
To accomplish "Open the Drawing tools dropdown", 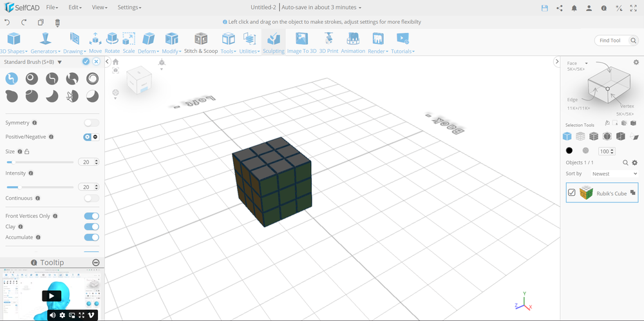I will click(74, 43).
